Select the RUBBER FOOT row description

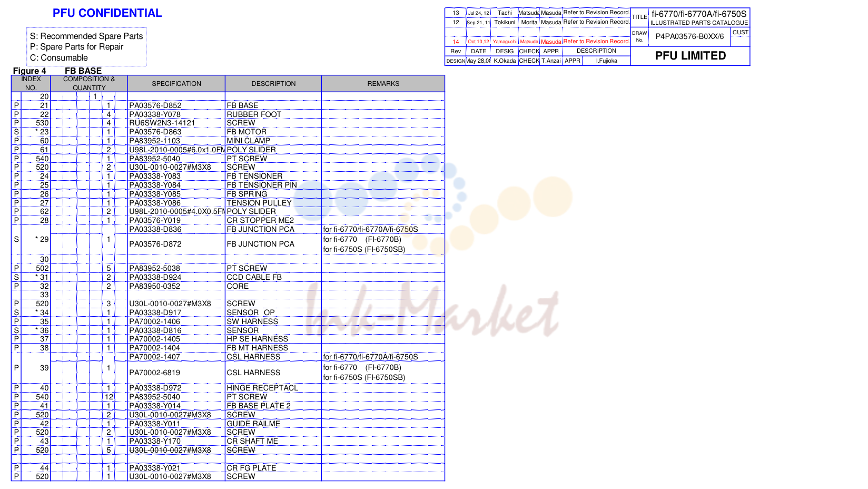[254, 114]
